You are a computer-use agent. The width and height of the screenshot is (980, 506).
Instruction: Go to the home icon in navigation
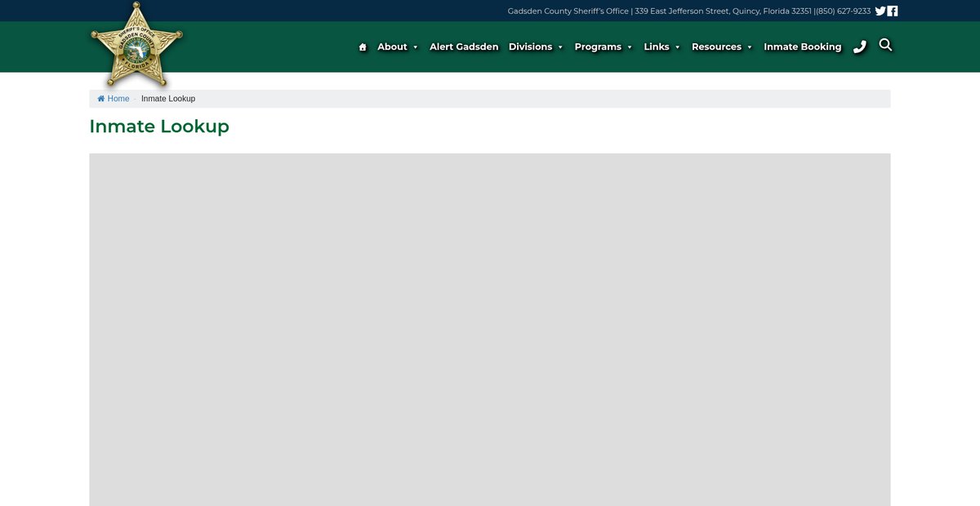(363, 47)
